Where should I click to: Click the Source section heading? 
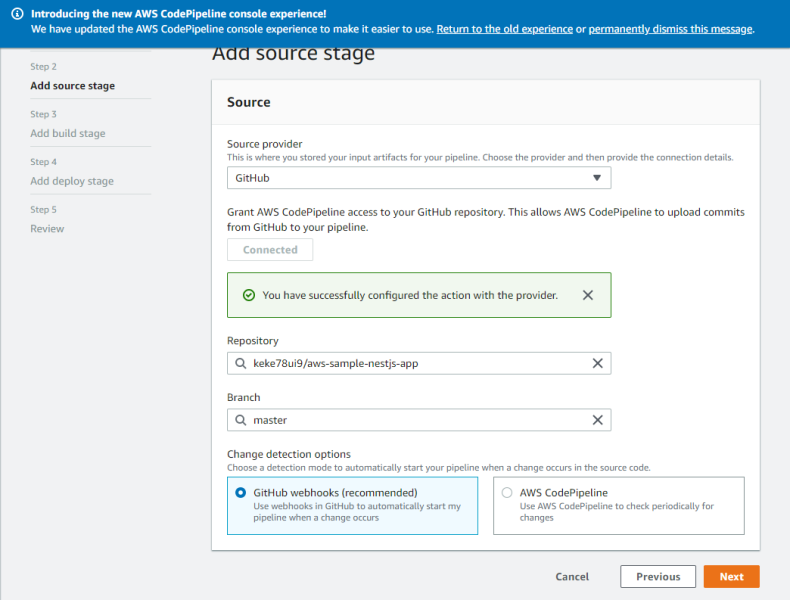249,102
